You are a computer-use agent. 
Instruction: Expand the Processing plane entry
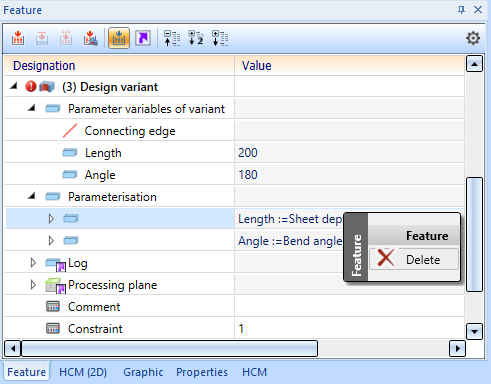tap(33, 285)
